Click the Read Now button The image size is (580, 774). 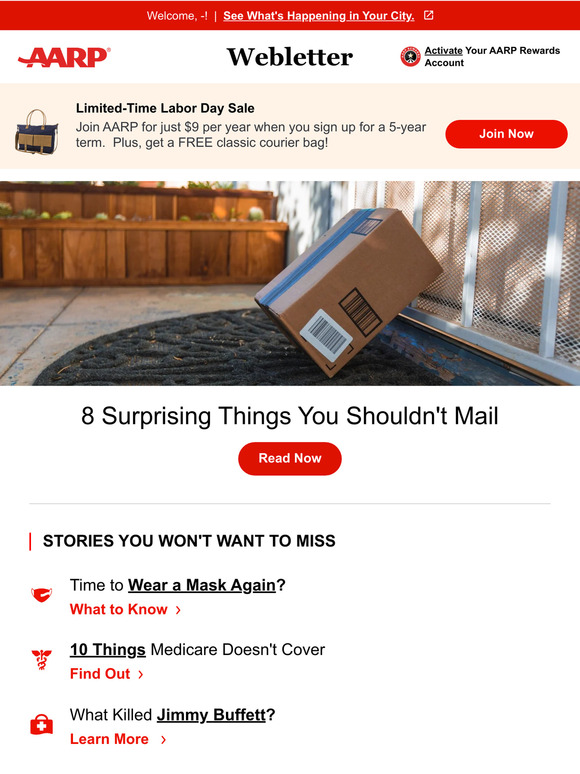coord(290,459)
